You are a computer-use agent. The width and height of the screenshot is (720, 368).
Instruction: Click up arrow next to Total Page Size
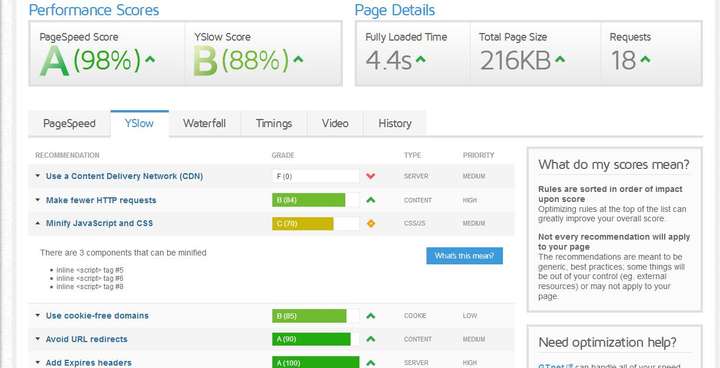(x=560, y=59)
